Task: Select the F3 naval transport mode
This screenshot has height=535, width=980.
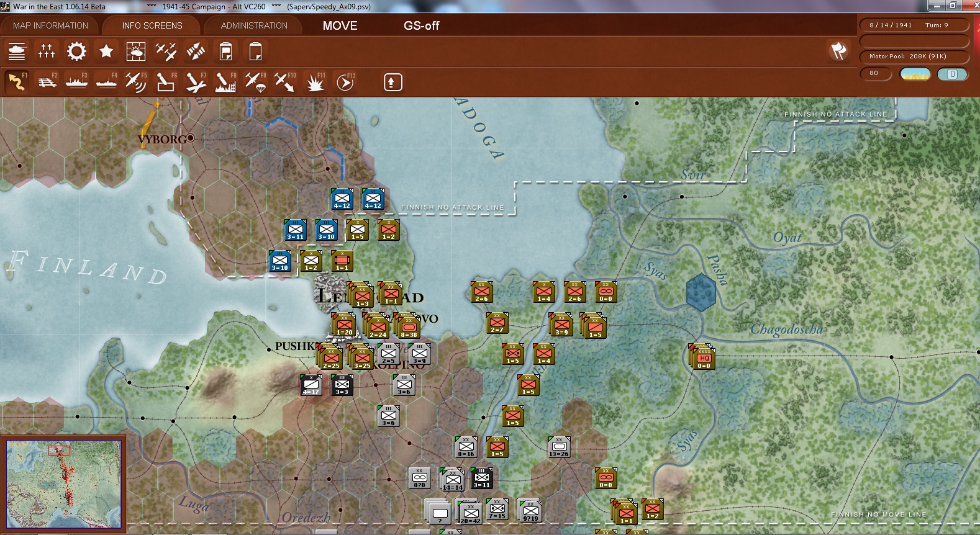Action: click(x=76, y=82)
